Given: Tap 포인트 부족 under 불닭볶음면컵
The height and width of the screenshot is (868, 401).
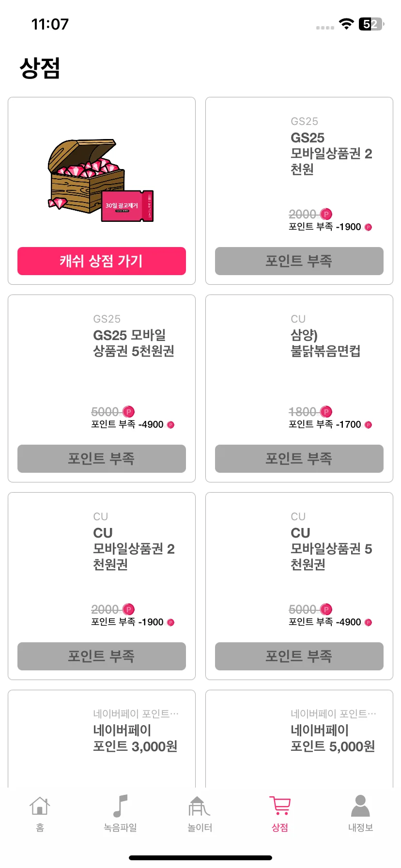Looking at the screenshot, I should pos(299,459).
